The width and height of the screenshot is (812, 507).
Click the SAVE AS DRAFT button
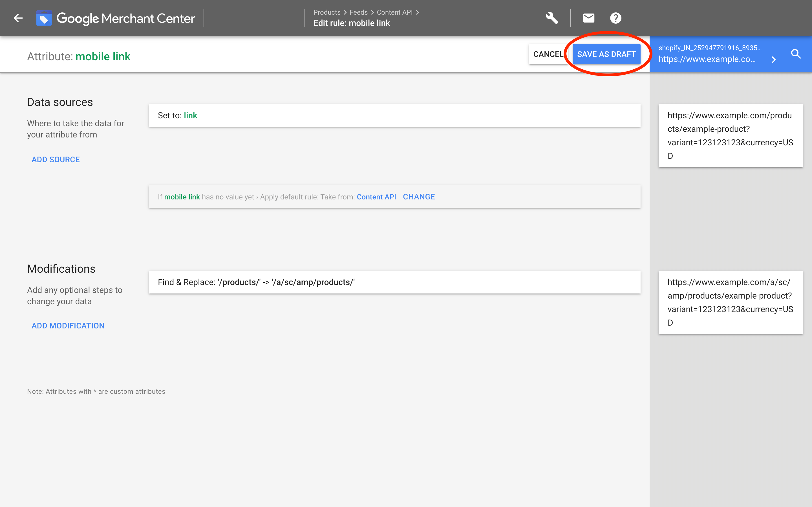(x=606, y=54)
